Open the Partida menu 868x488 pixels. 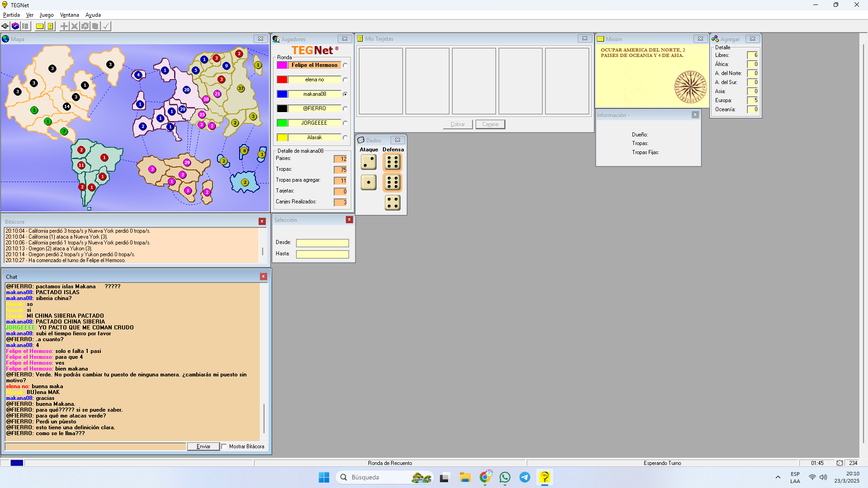pos(11,15)
